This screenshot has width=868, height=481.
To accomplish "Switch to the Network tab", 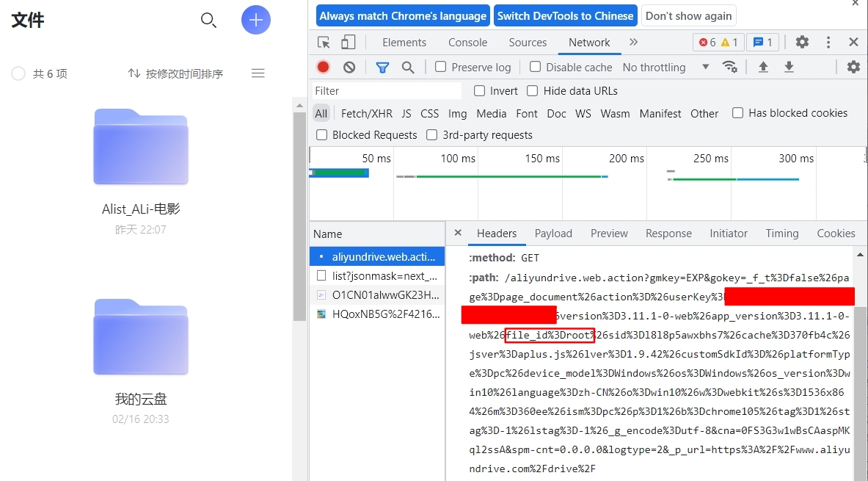I will click(x=589, y=42).
